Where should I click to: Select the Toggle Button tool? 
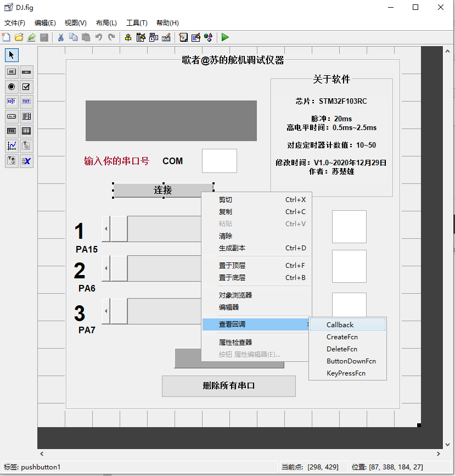point(11,131)
